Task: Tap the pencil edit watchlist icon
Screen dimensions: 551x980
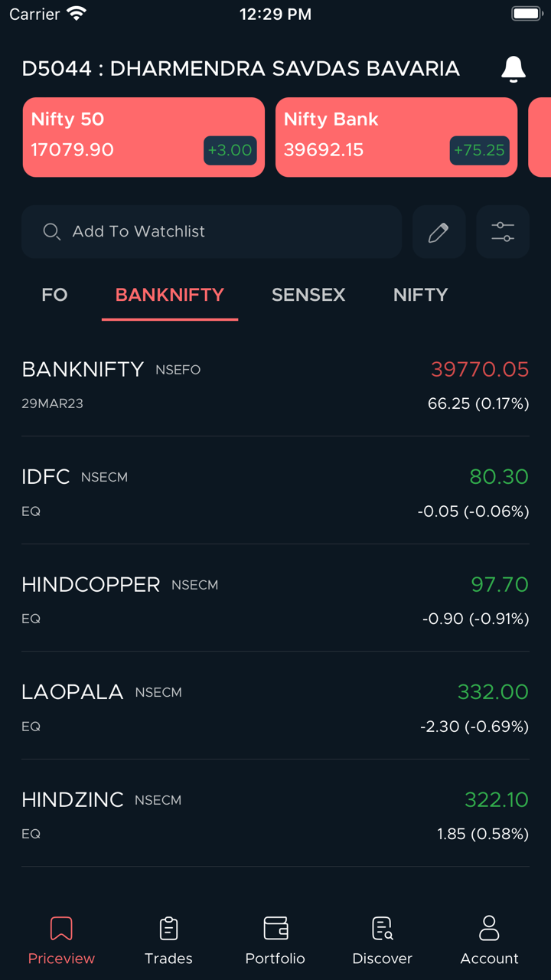Action: (439, 232)
